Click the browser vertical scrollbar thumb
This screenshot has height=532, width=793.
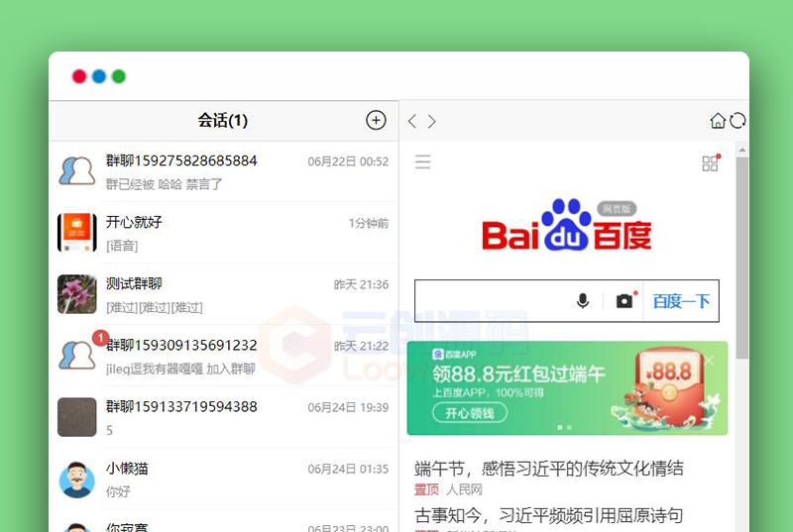(741, 258)
